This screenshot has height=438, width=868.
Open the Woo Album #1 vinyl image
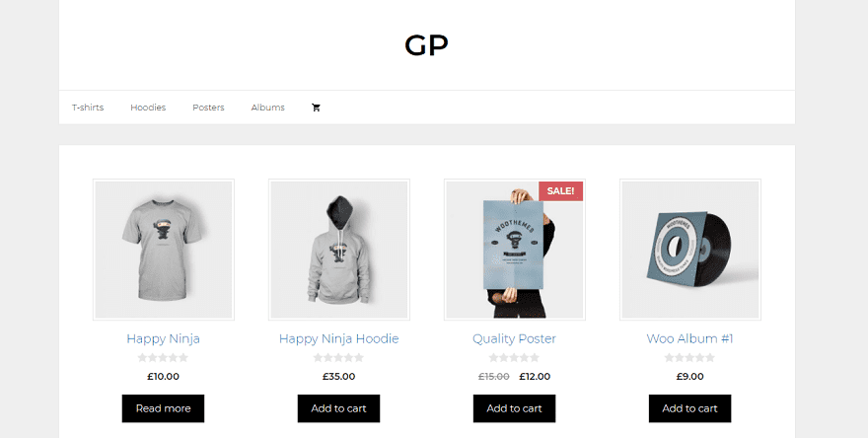(689, 250)
